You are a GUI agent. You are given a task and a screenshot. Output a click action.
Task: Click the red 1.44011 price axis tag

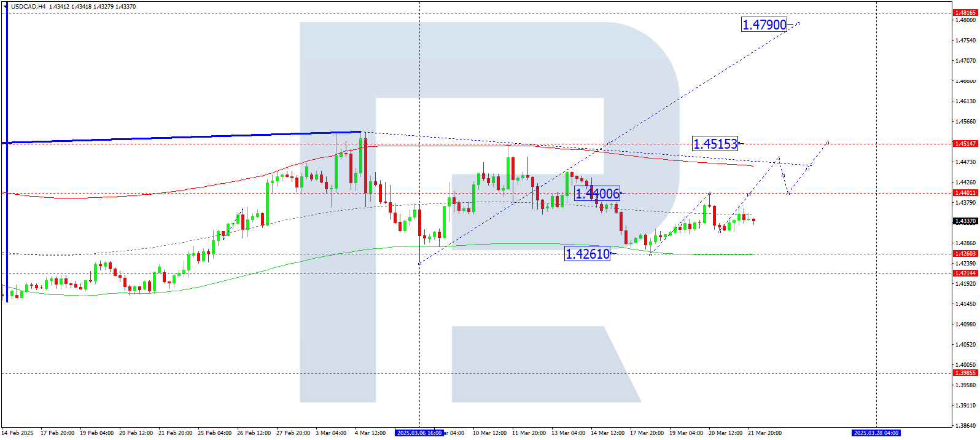tap(964, 193)
